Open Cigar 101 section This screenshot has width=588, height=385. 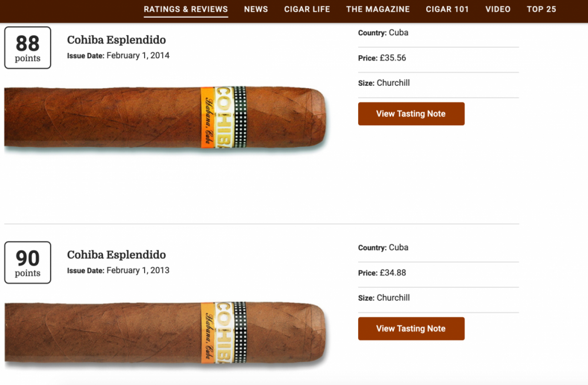pos(447,9)
